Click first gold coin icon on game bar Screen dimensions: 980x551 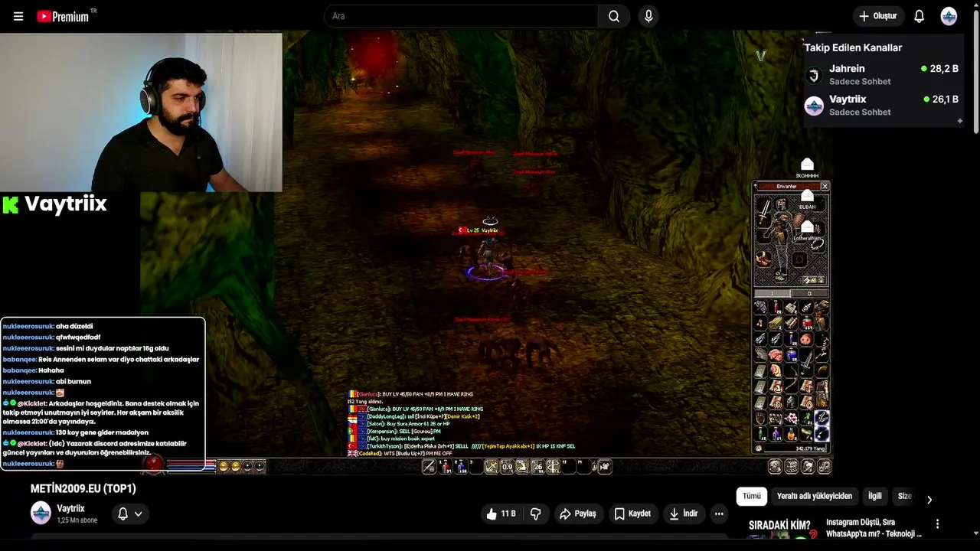coord(224,466)
